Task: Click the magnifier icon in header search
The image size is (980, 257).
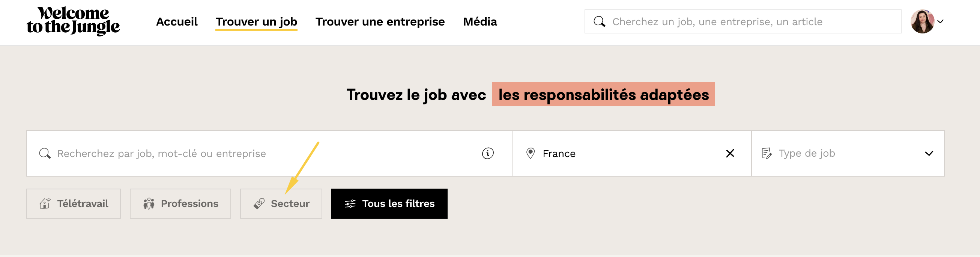Action: [x=599, y=22]
